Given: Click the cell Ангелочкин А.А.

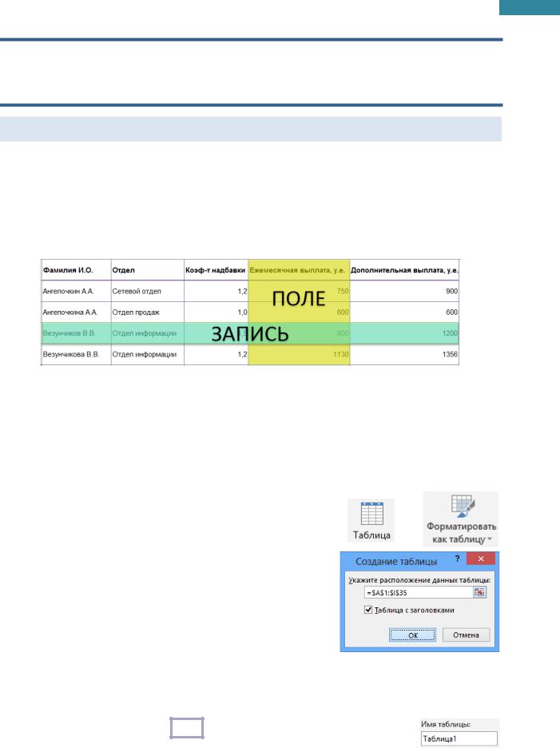Looking at the screenshot, I should (77, 291).
